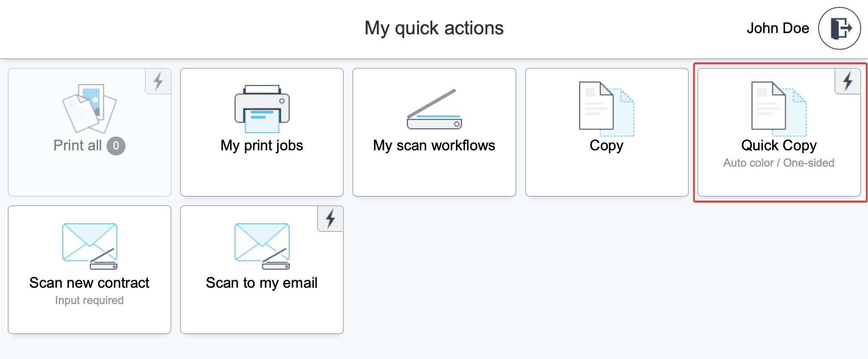Viewport: 868px width, 359px height.
Task: Click the lightning bolt on Scan to my email
Action: coord(330,219)
